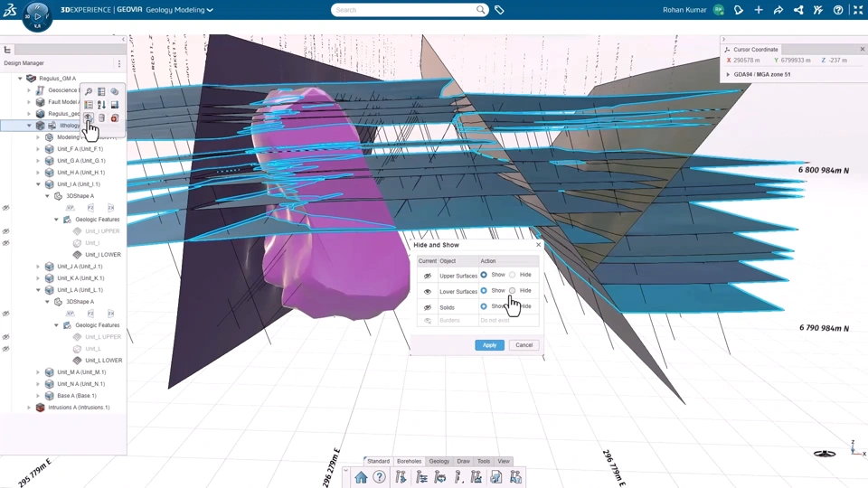Click the borehole refresh icon

(440, 477)
